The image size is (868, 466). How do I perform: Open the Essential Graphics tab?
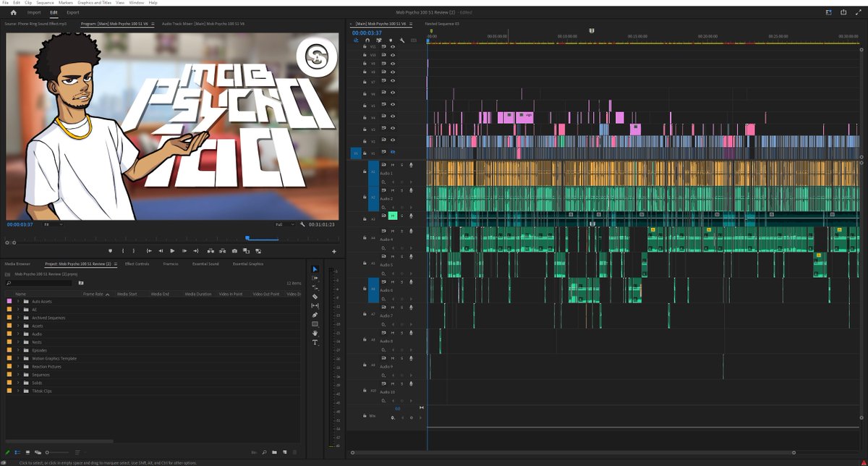pyautogui.click(x=247, y=264)
